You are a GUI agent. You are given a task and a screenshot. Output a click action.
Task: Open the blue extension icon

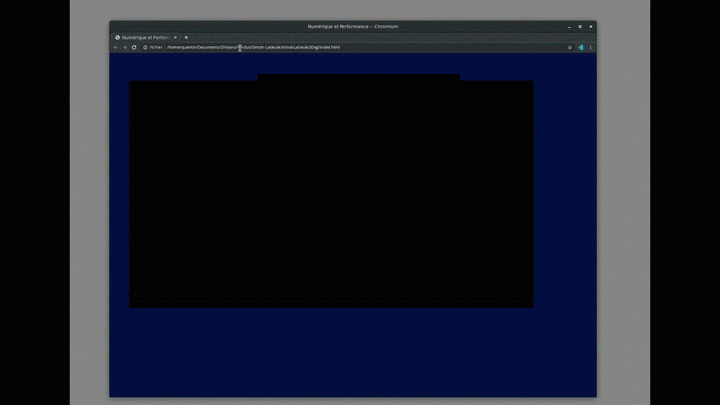(x=580, y=47)
